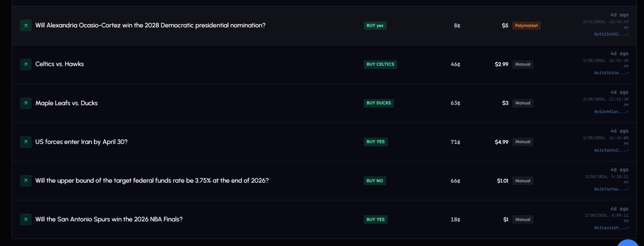Open transaction link 0x2674e76e
Viewport: 644px width, 246px height.
coord(610,189)
